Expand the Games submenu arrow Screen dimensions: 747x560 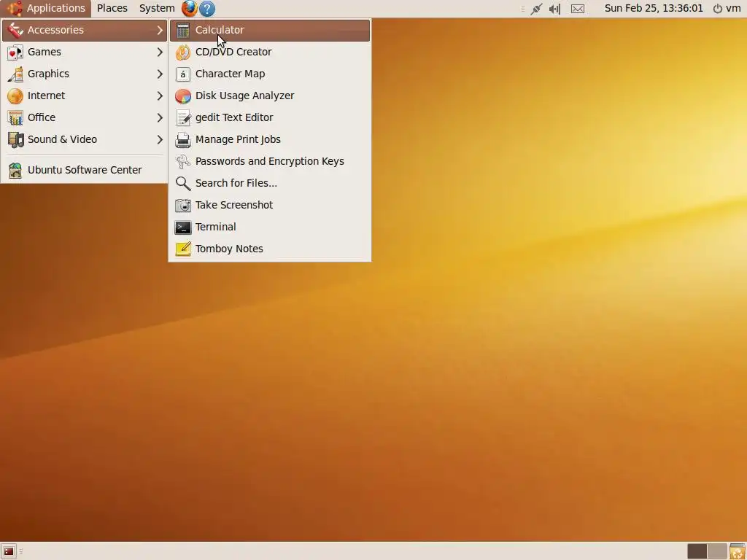click(x=160, y=52)
